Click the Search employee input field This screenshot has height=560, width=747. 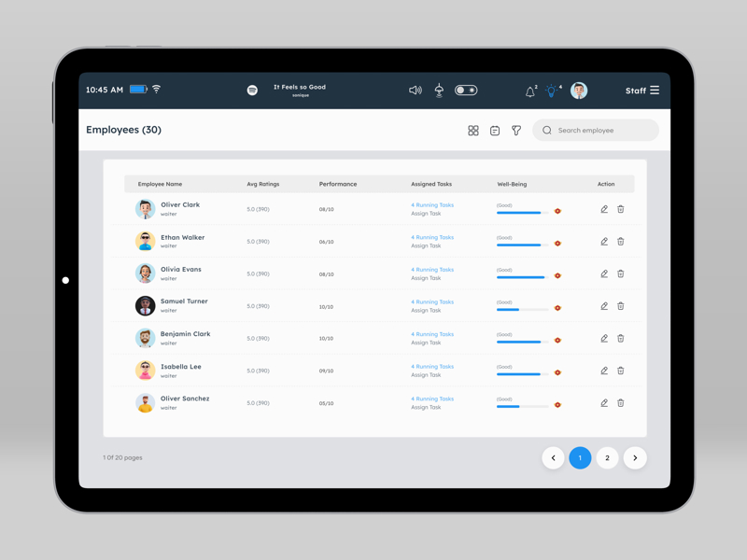click(x=602, y=131)
